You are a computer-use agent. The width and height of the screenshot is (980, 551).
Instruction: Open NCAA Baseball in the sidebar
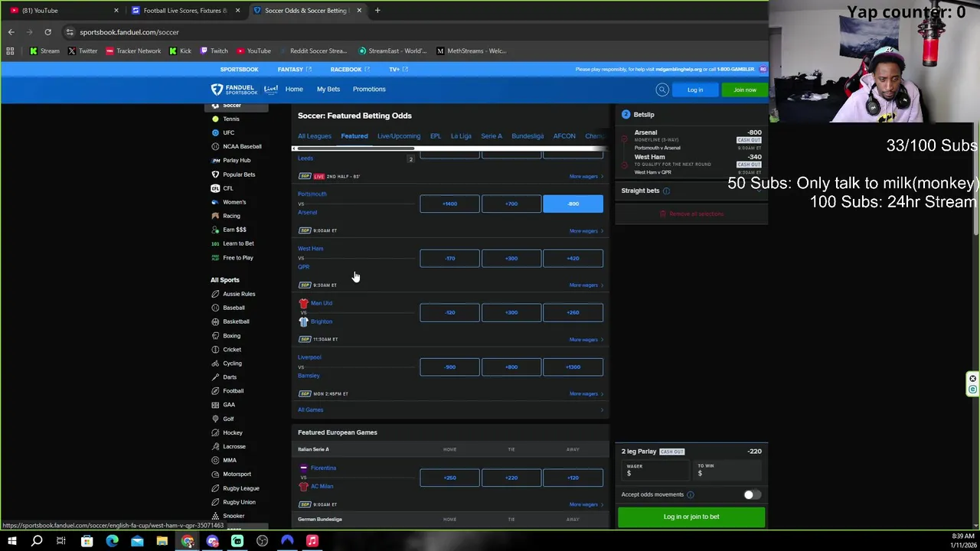point(242,146)
